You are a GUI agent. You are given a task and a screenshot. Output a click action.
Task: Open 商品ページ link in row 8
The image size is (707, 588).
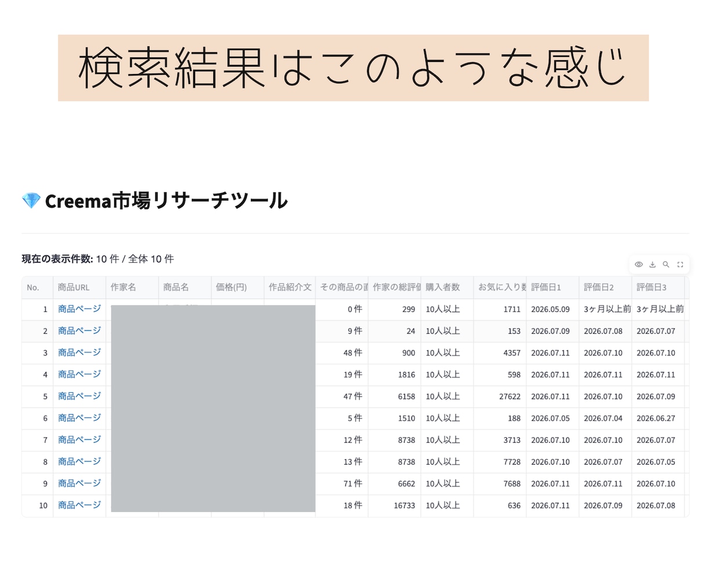79,462
